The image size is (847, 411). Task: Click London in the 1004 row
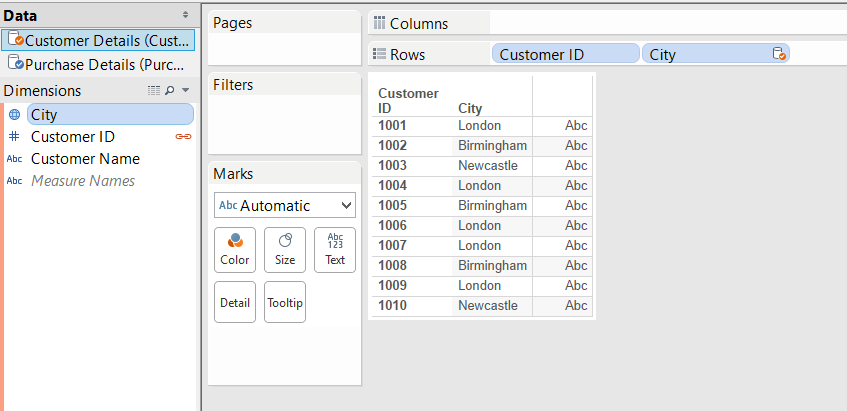pyautogui.click(x=480, y=186)
